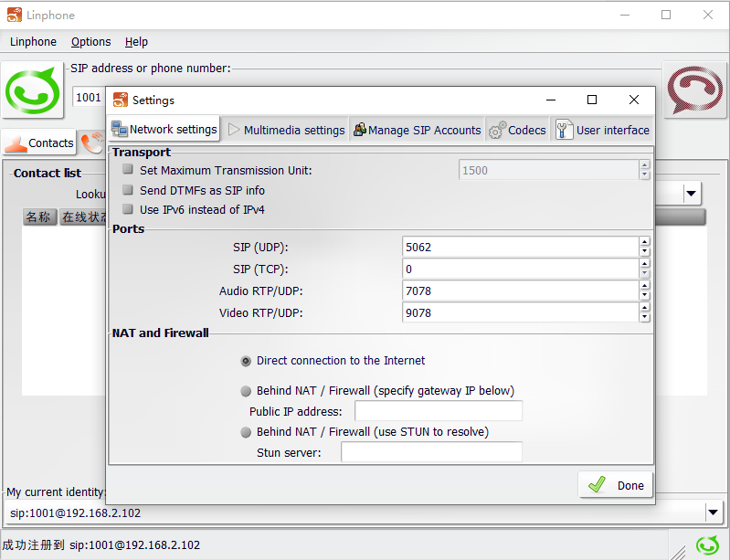The image size is (730, 560).
Task: Open the recent calls tab beside Contacts
Action: tap(92, 143)
